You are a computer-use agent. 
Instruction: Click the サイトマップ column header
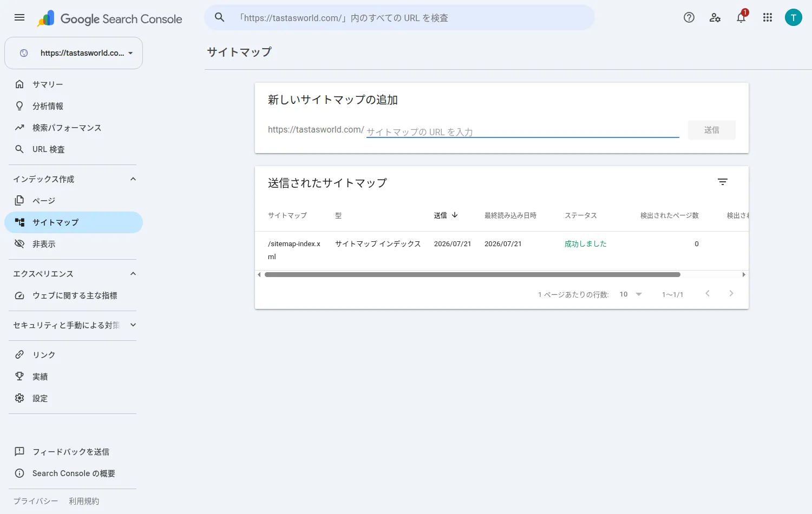287,215
